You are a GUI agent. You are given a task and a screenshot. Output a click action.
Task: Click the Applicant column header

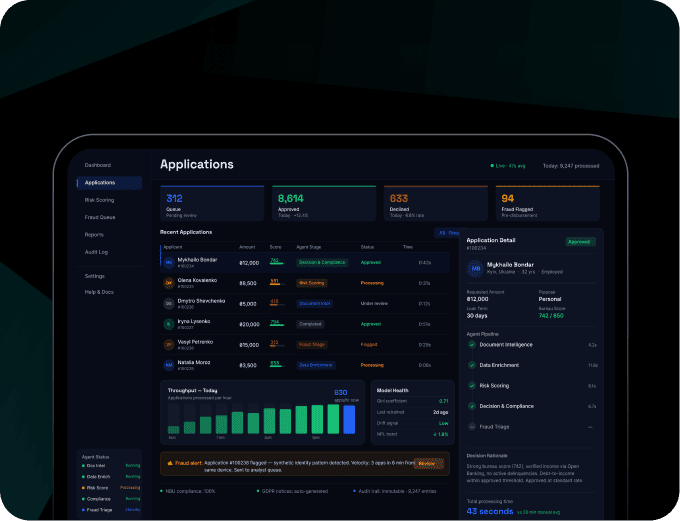click(x=173, y=247)
